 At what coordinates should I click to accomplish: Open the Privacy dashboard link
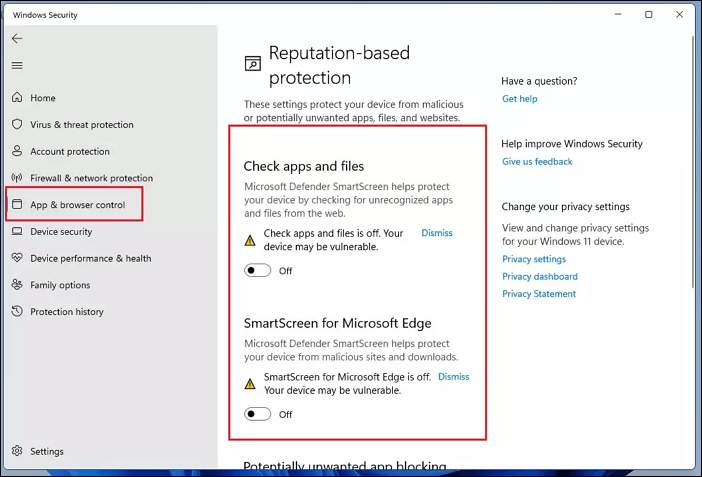539,276
